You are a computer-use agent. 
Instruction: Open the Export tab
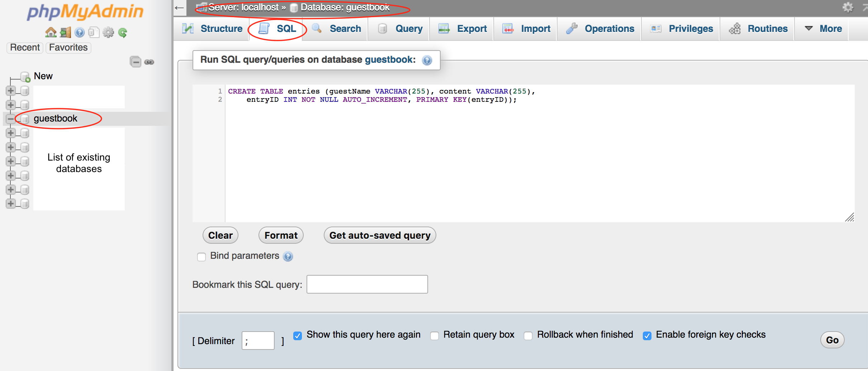click(471, 29)
